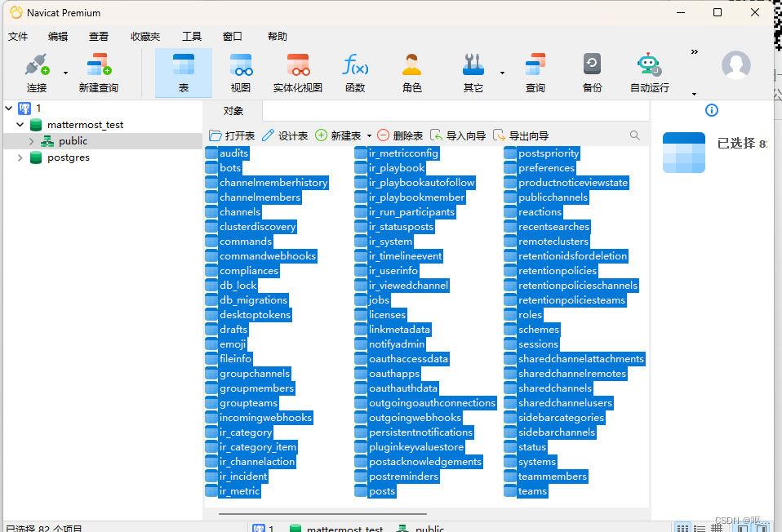Open the 文件 menu
This screenshot has width=782, height=532.
coord(18,37)
